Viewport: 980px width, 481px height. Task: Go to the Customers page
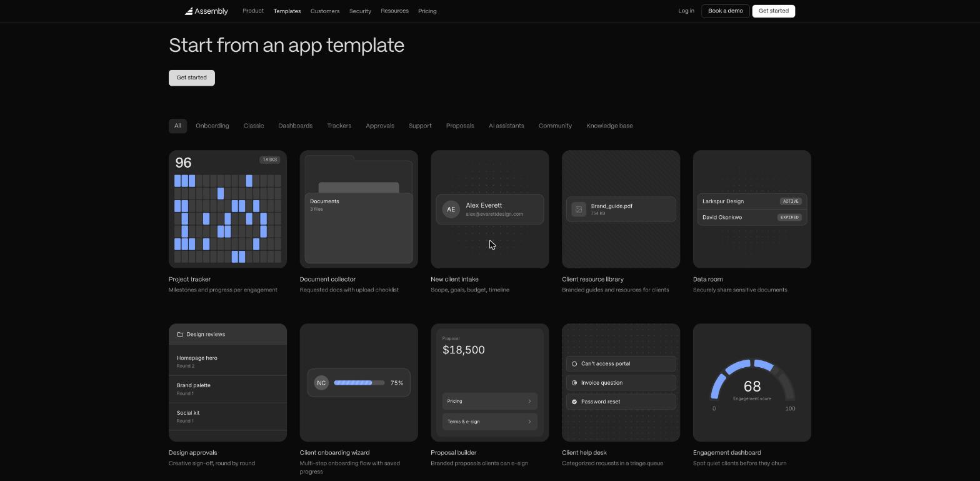(325, 11)
